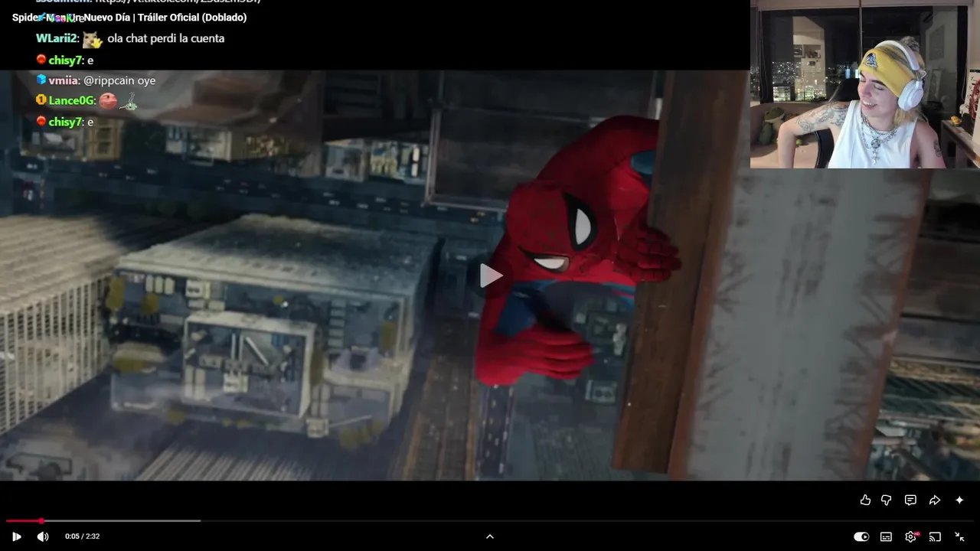Click 'ola chat perdi la cuenta' message
980x551 pixels.
coord(166,38)
